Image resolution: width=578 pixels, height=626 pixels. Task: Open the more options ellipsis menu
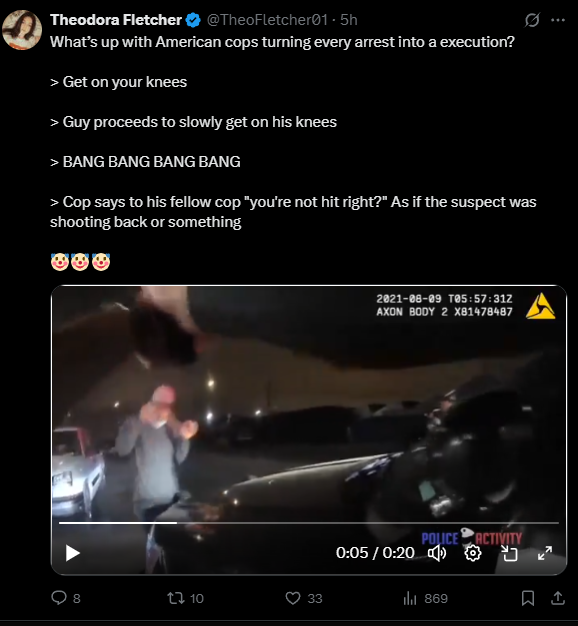[558, 20]
